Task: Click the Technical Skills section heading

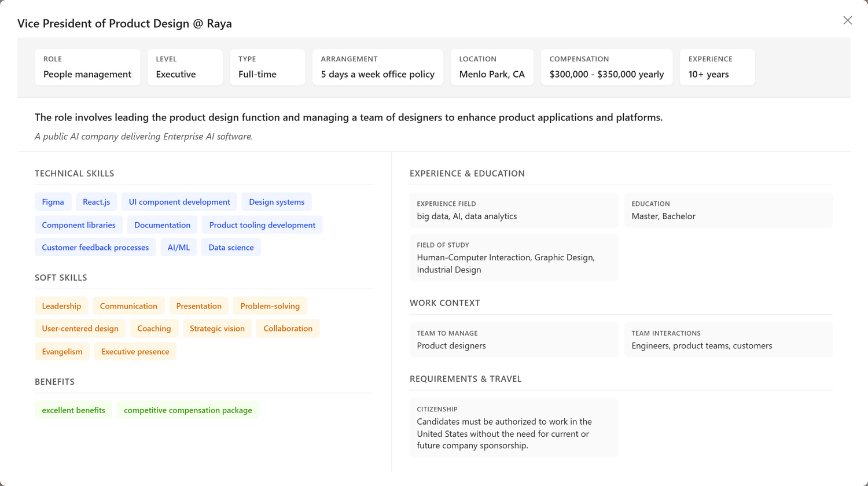Action: [75, 174]
